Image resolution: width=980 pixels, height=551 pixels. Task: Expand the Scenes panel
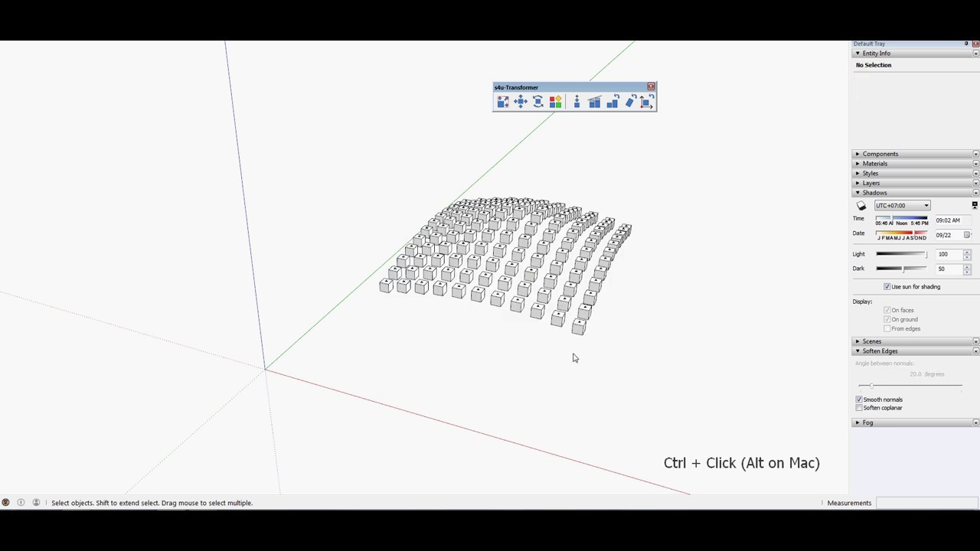coord(857,341)
